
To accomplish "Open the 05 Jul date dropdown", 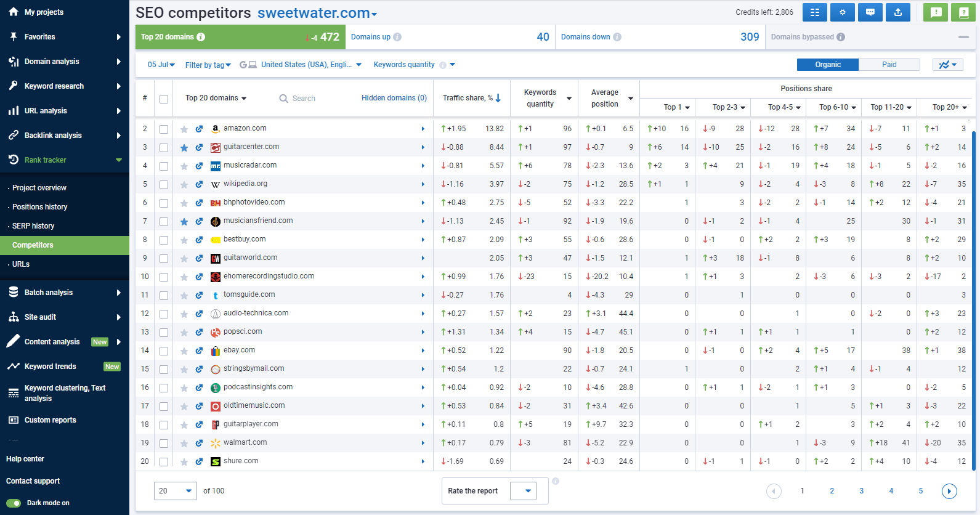I will pyautogui.click(x=161, y=65).
